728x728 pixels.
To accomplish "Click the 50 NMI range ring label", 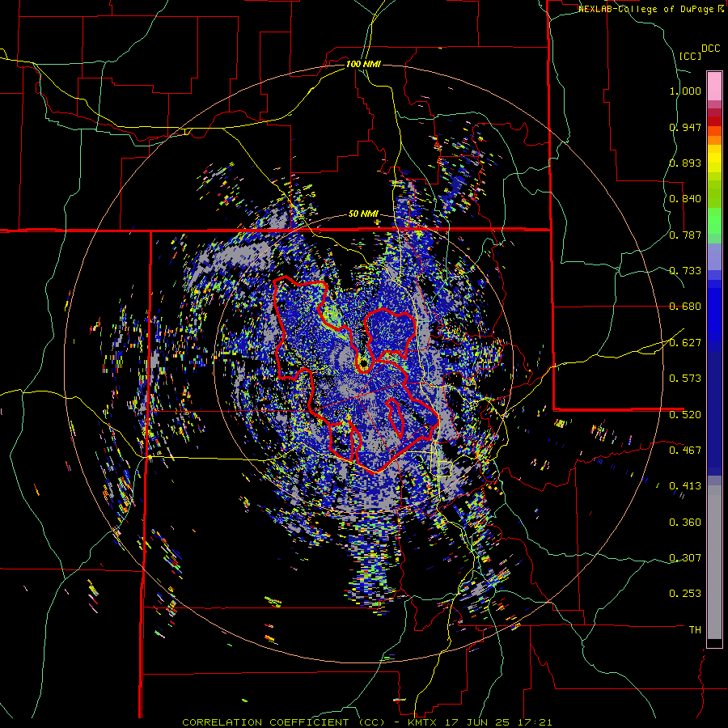I will click(x=363, y=214).
